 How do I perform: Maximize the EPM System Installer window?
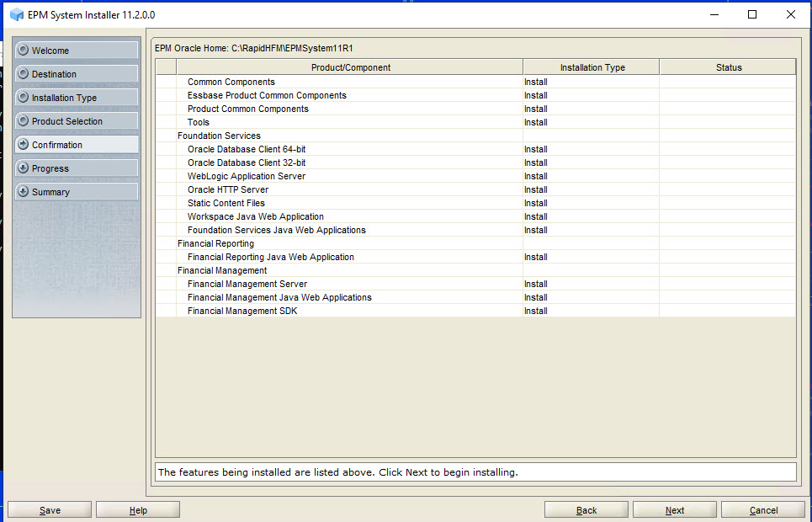[x=752, y=14]
